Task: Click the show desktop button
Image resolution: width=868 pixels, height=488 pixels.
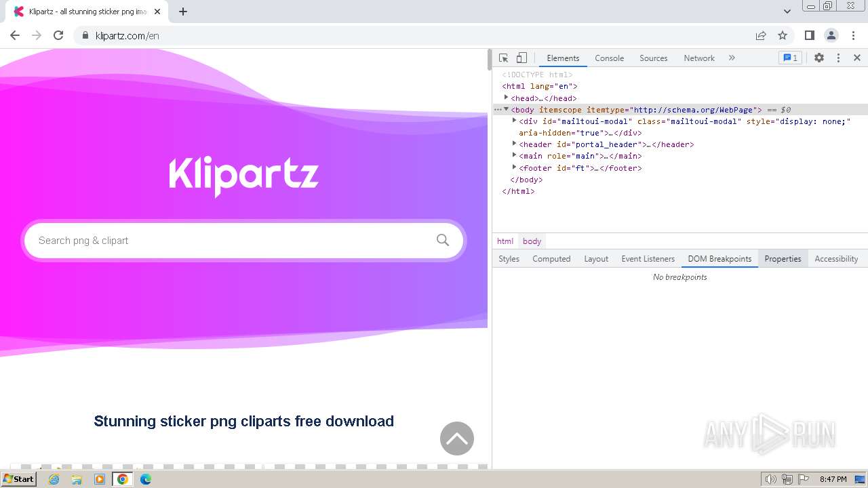Action: point(860,479)
